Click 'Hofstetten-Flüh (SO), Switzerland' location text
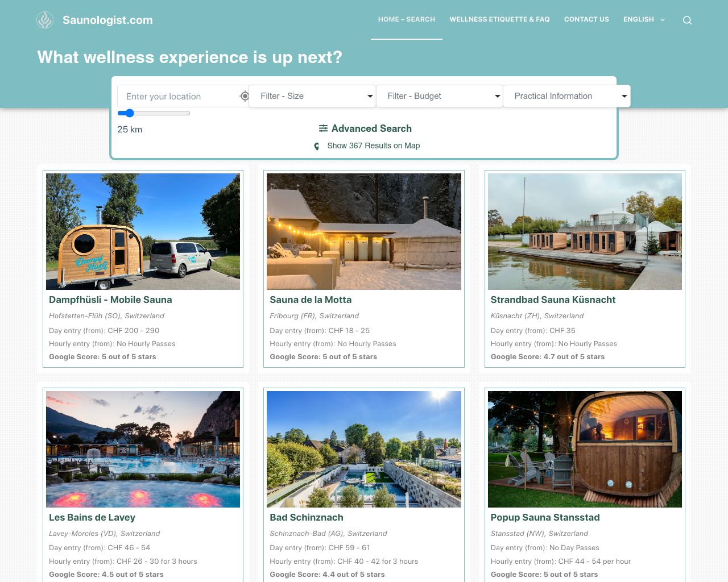This screenshot has width=728, height=582. tap(106, 315)
